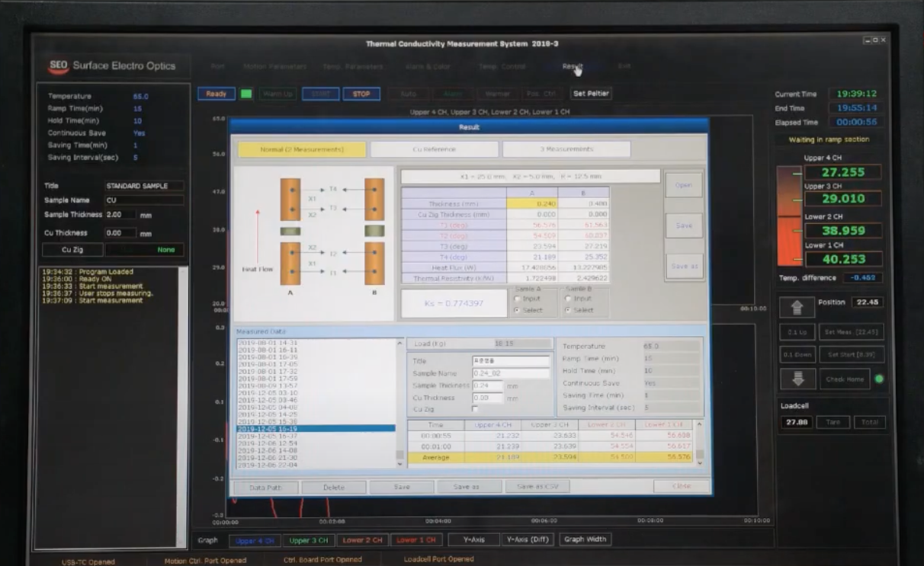Select the Sample A Select radio button
The image size is (924, 566).
click(x=517, y=310)
